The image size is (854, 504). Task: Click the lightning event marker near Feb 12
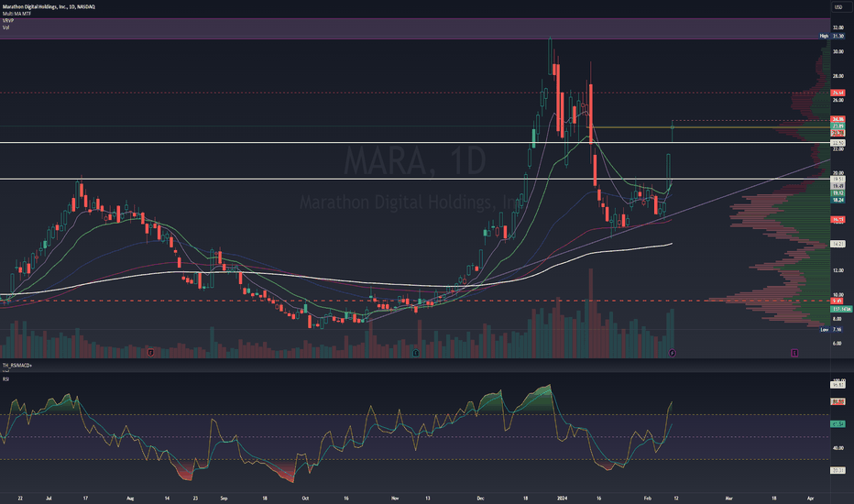point(672,353)
